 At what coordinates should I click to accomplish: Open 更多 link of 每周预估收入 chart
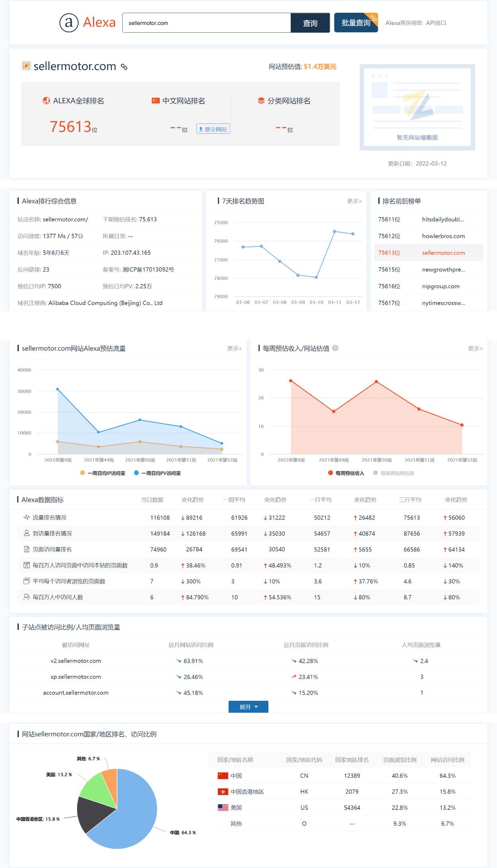coord(475,348)
